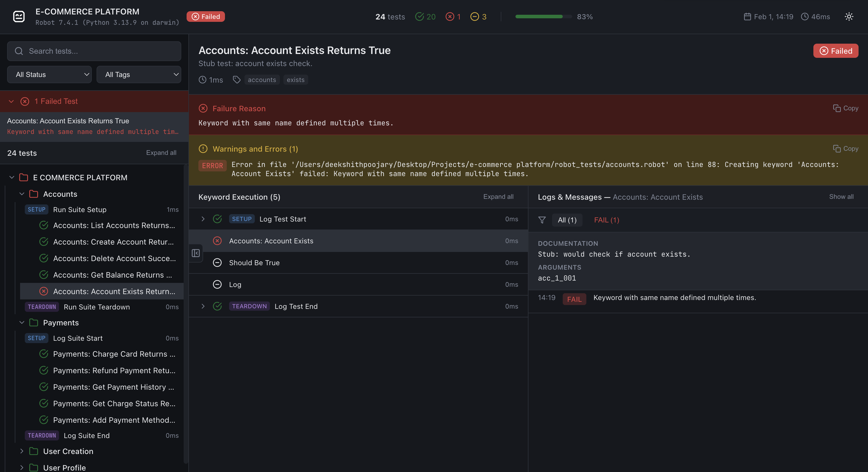Click the calendar icon next to Feb 1
868x472 pixels.
pos(747,17)
